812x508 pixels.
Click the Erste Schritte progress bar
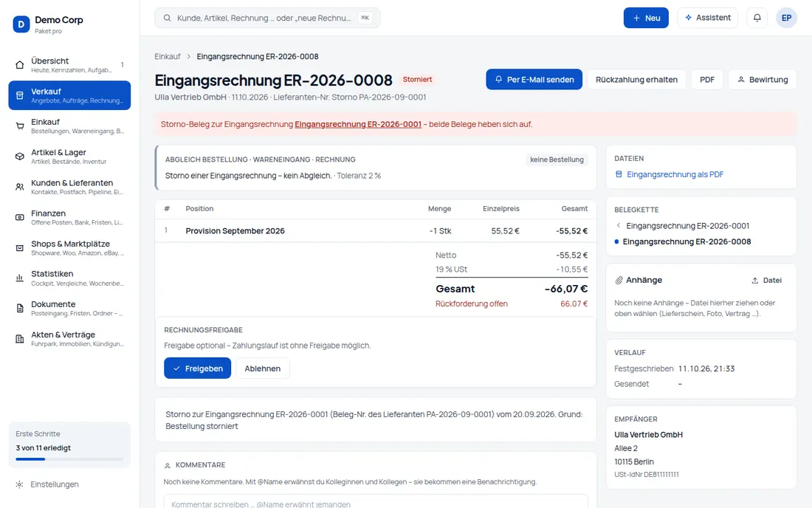pos(69,459)
